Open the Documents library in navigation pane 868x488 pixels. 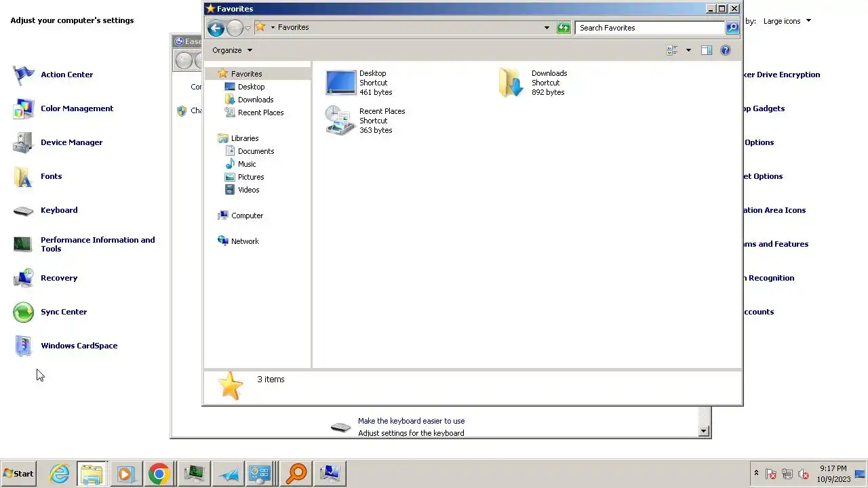pyautogui.click(x=256, y=151)
